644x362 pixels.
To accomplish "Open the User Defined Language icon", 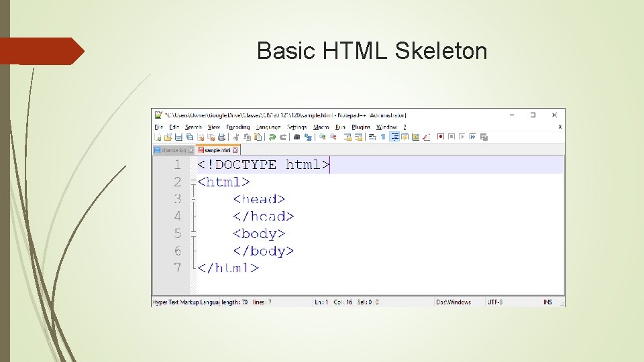I will pyautogui.click(x=405, y=137).
